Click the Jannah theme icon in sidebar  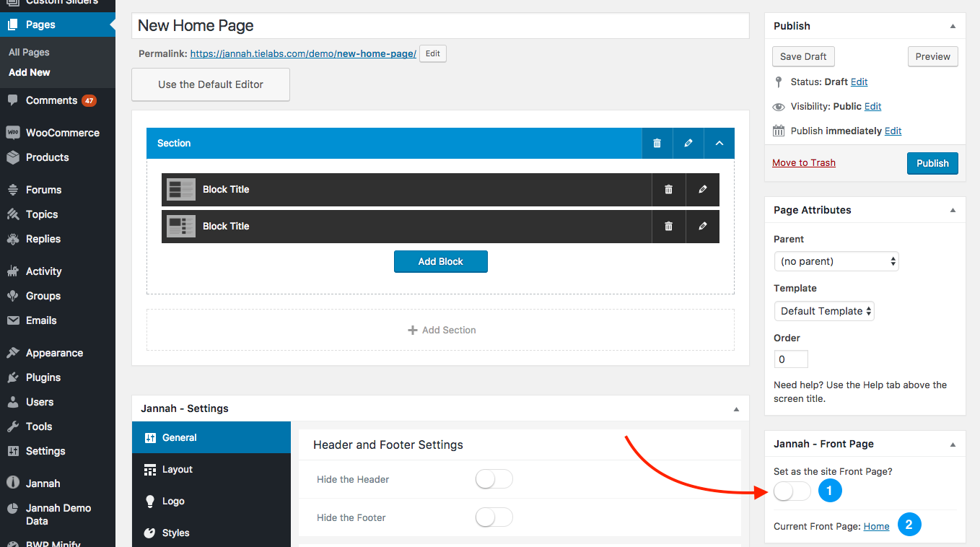[12, 483]
